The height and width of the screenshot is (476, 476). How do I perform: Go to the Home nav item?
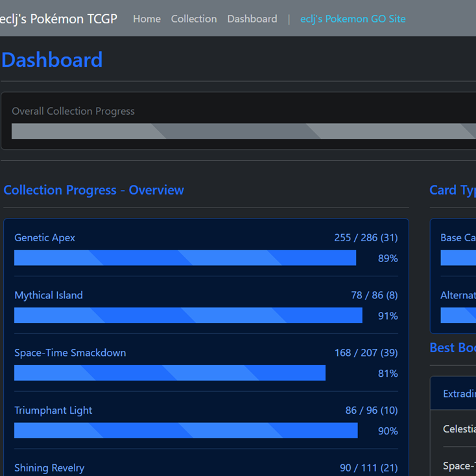pyautogui.click(x=147, y=19)
